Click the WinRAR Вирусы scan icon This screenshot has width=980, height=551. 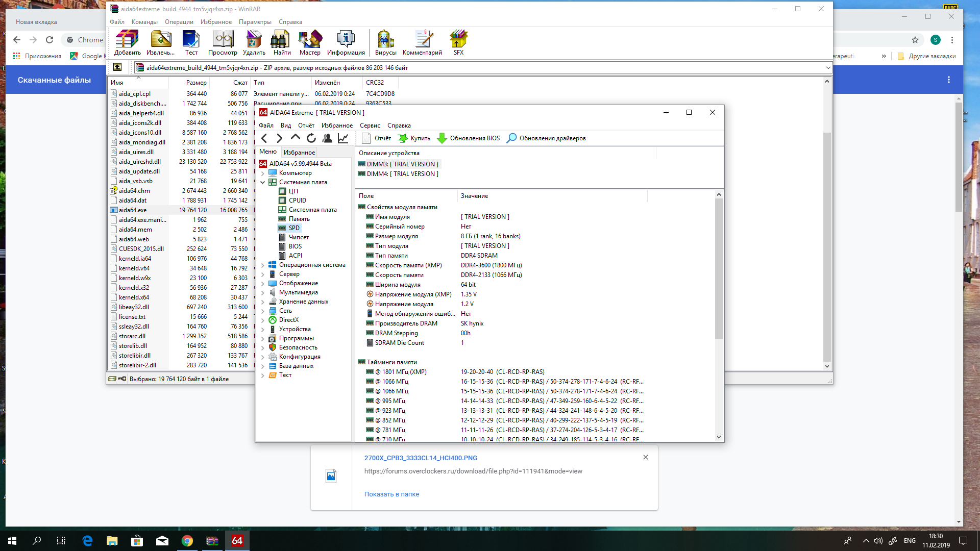coord(385,40)
